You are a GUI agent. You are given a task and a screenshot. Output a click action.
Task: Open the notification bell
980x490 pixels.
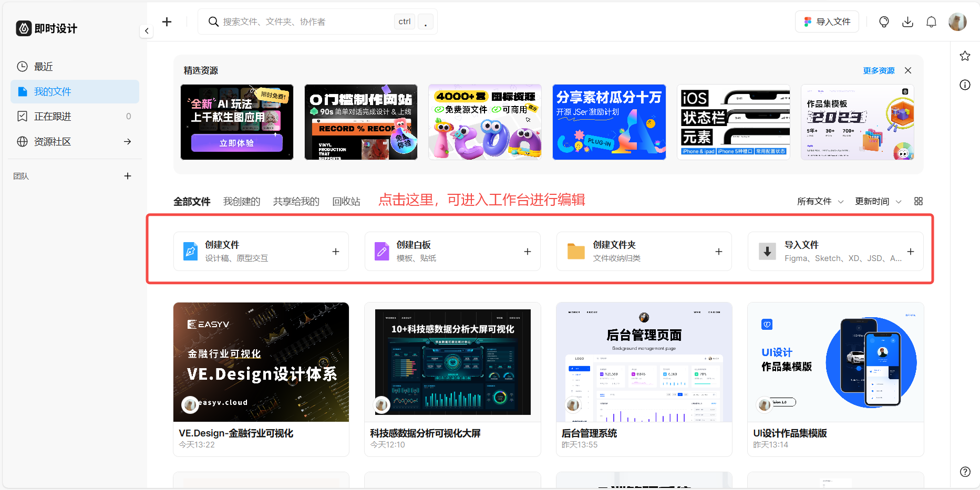click(931, 22)
